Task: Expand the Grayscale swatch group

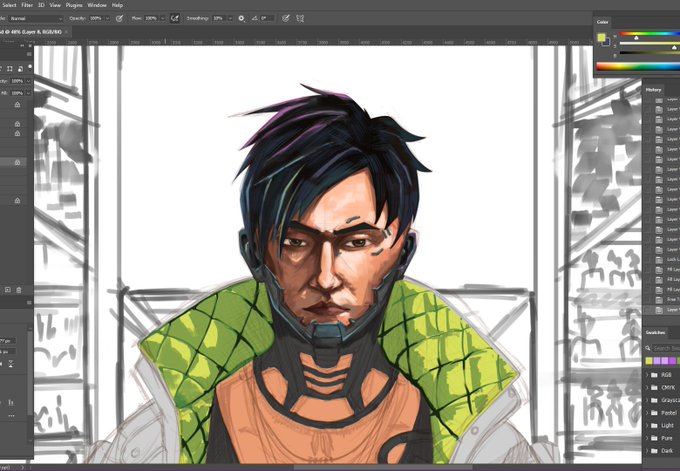Action: (647, 400)
